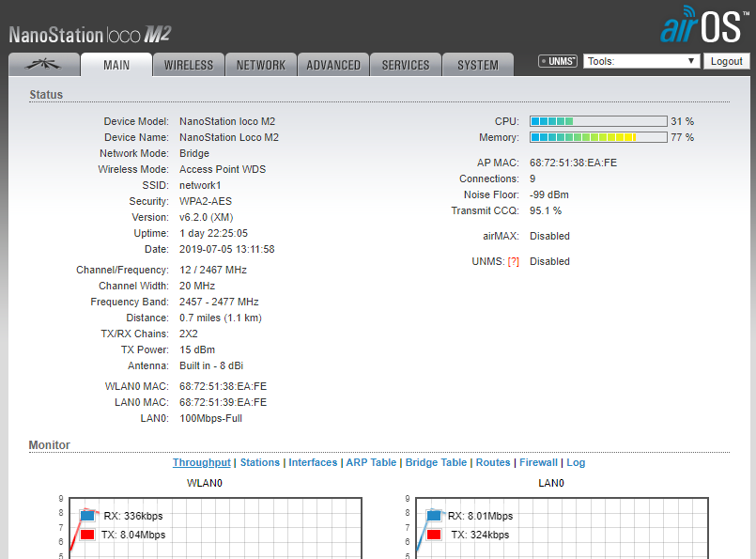This screenshot has width=756, height=559.
Task: Open the Firewall link
Action: pyautogui.click(x=538, y=462)
